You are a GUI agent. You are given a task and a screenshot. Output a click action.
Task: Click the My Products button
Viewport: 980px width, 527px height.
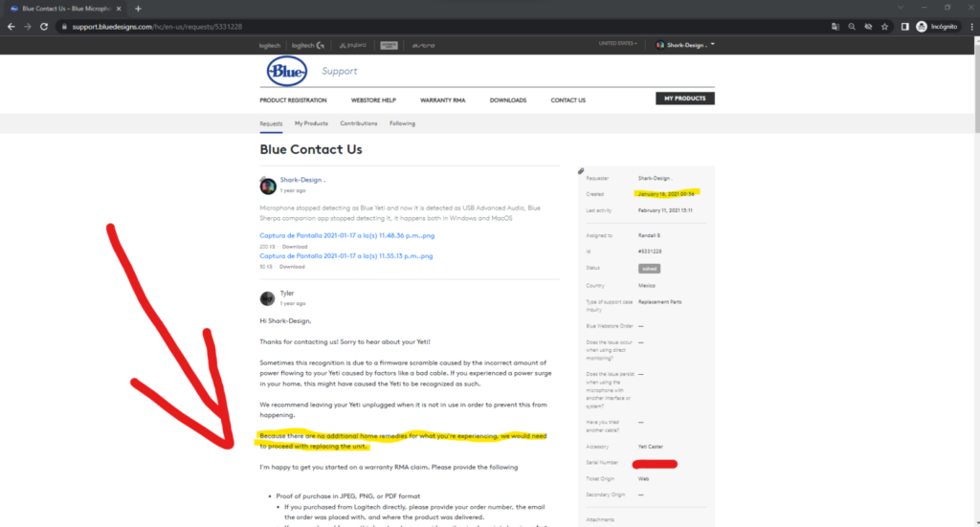pyautogui.click(x=685, y=99)
